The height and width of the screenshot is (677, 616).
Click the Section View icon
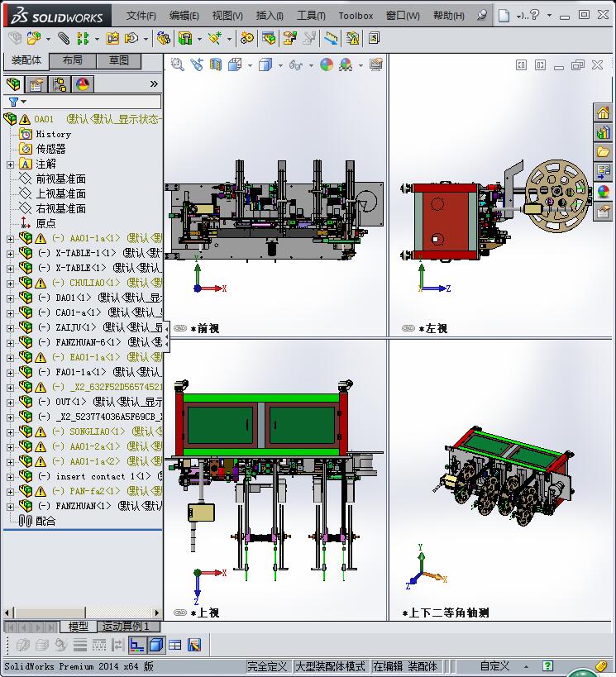(216, 64)
